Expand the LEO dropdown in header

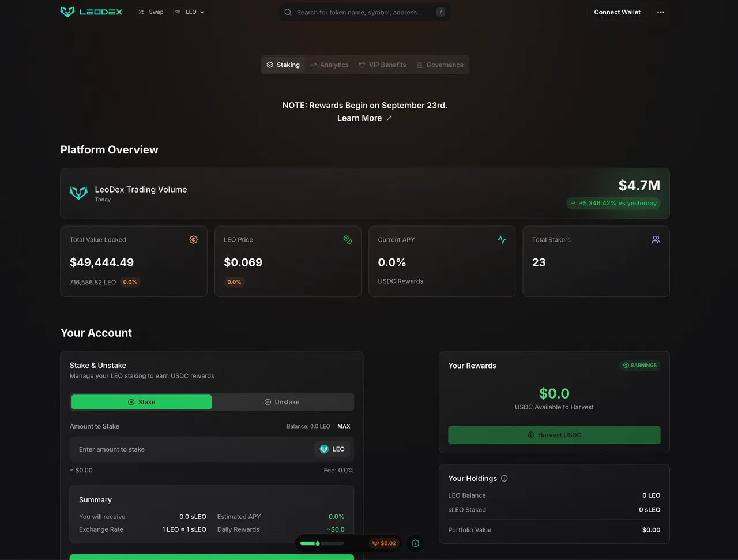tap(190, 12)
